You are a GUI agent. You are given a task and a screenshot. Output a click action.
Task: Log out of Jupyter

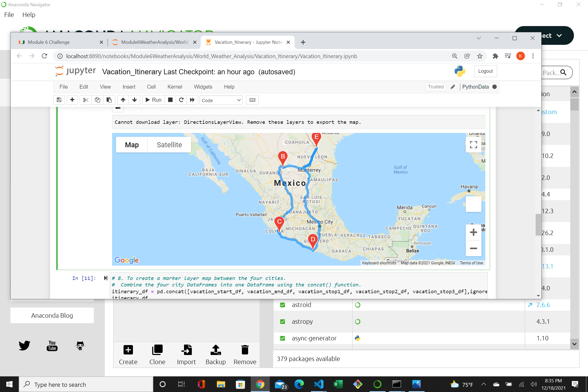pyautogui.click(x=485, y=71)
